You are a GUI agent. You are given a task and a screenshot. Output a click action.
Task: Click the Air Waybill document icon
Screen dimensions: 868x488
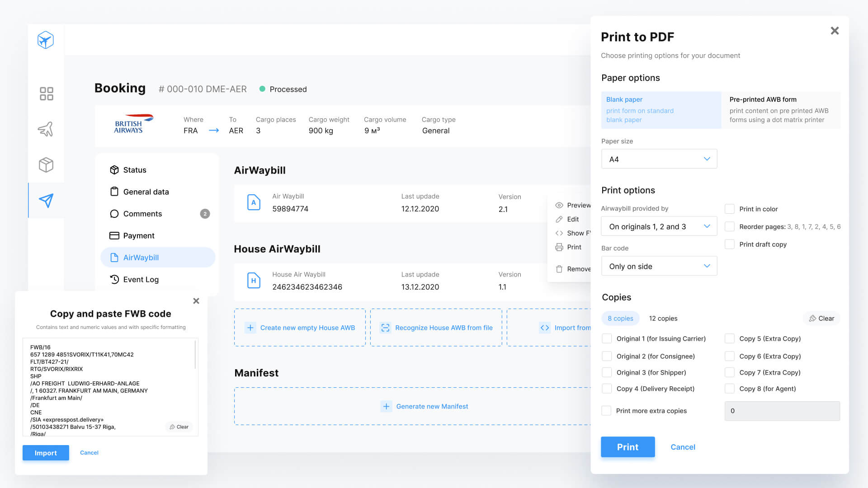coord(254,202)
